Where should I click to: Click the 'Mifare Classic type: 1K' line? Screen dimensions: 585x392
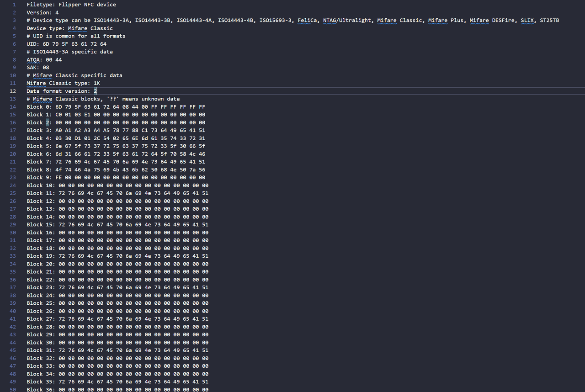(x=63, y=83)
